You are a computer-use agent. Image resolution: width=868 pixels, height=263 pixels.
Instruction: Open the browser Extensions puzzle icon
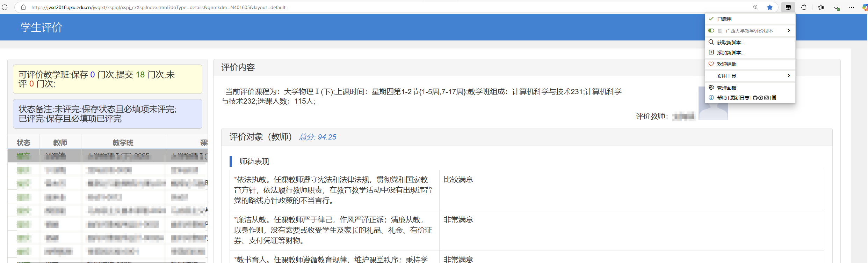804,7
